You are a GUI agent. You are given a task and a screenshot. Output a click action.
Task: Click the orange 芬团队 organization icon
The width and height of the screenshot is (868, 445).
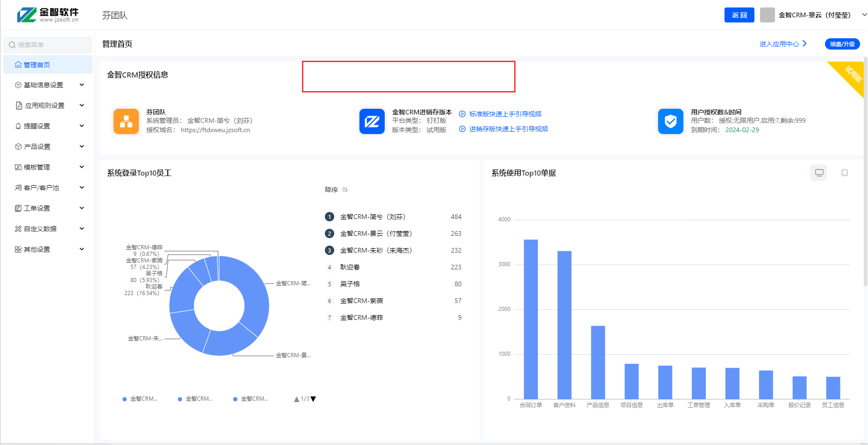click(x=126, y=121)
